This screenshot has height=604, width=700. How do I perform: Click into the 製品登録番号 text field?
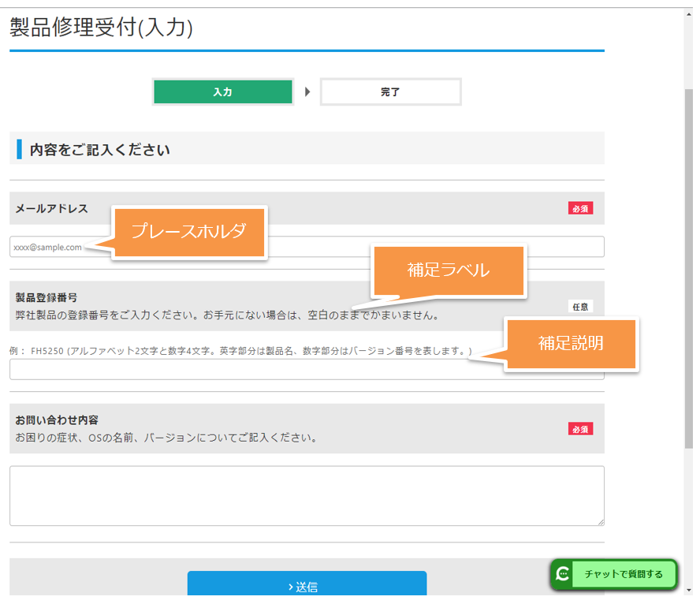236,370
